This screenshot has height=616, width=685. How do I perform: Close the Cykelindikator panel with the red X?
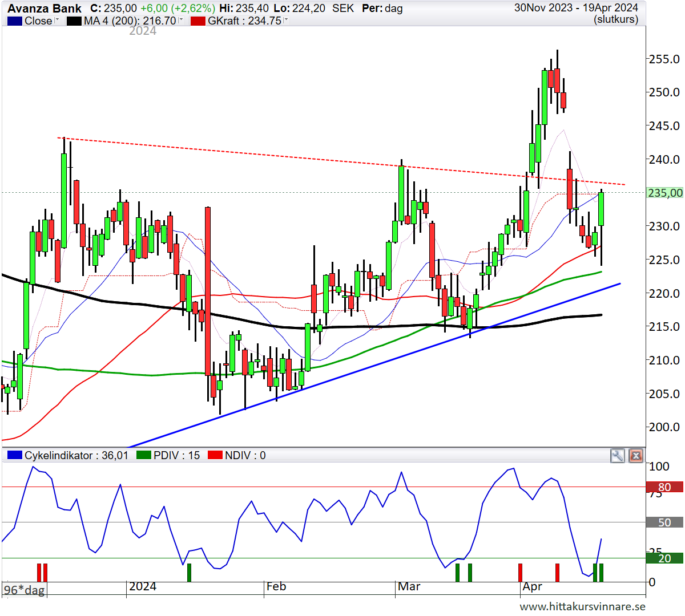pyautogui.click(x=636, y=455)
